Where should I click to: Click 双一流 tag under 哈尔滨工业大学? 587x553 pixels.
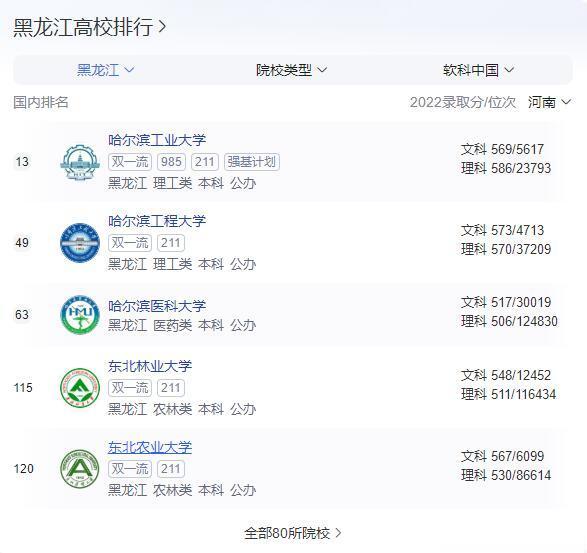130,162
